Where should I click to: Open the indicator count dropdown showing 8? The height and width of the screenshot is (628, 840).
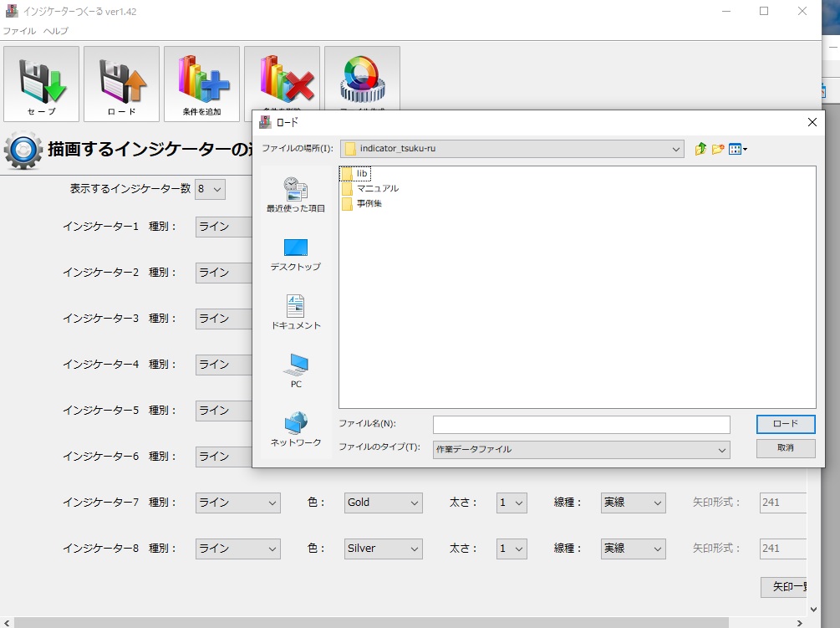tap(210, 189)
